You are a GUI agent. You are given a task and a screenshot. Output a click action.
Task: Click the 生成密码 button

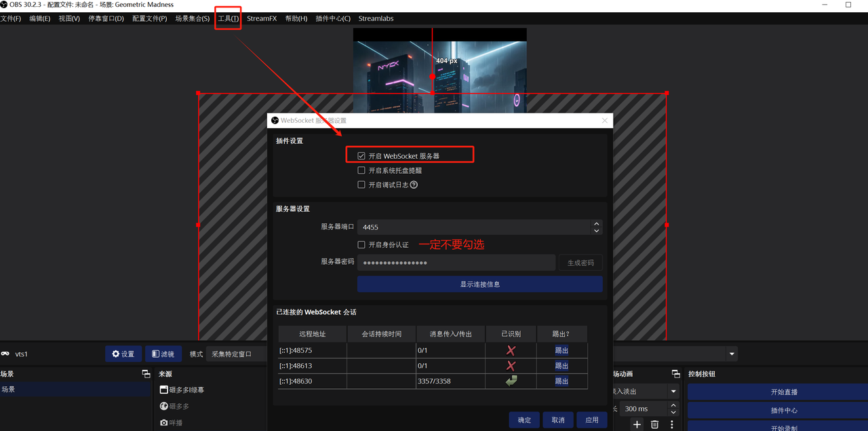pyautogui.click(x=580, y=263)
